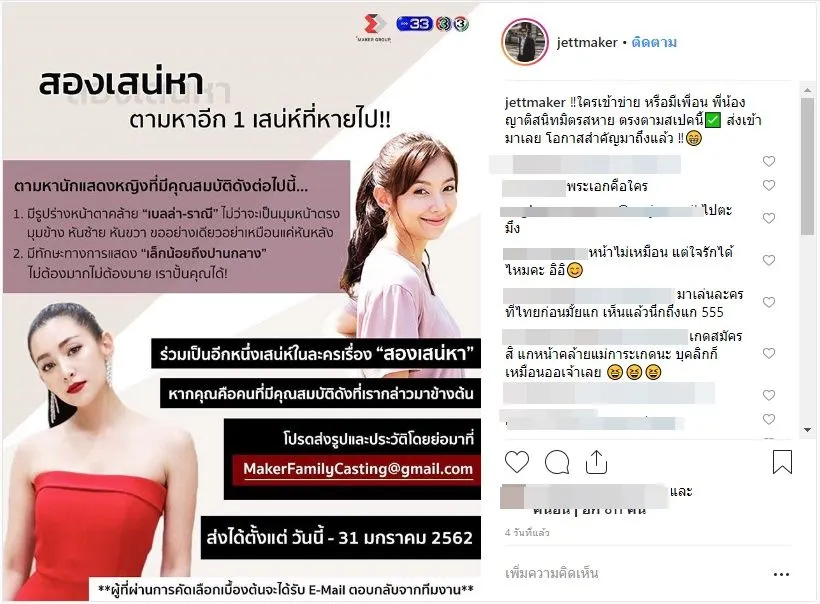Click the เพิ่มความคิดเห็น comment field
The height and width of the screenshot is (604, 820).
tap(628, 574)
